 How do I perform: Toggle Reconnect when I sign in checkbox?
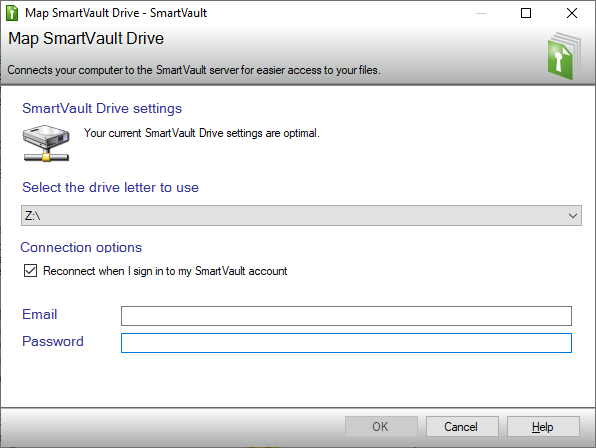click(30, 271)
